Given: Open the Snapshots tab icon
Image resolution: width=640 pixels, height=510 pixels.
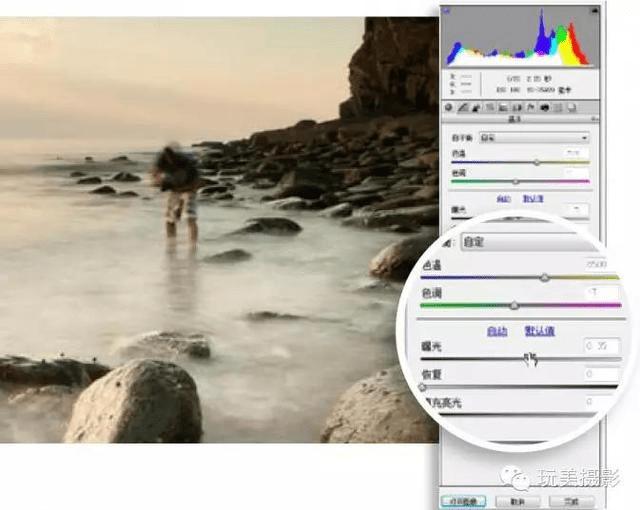Looking at the screenshot, I should (572, 108).
